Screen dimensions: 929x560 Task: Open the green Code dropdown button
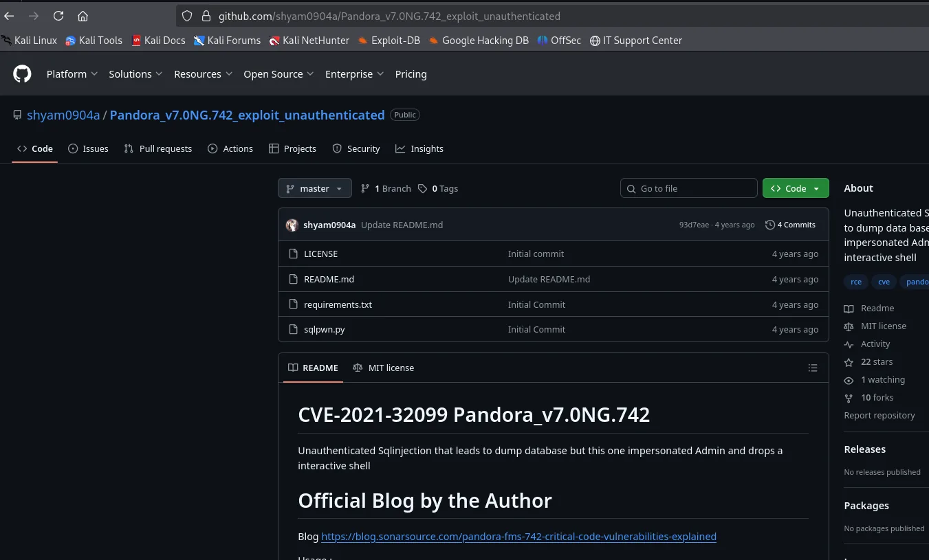coord(796,188)
